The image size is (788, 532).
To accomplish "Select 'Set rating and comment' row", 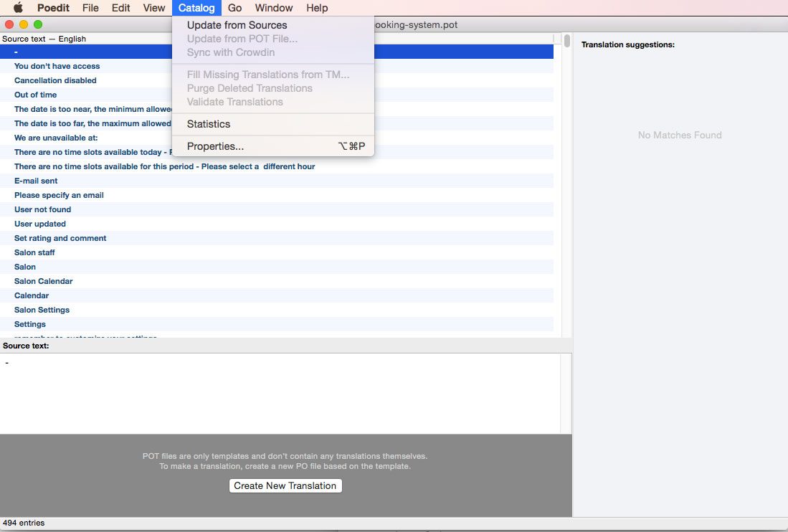I will tap(60, 238).
